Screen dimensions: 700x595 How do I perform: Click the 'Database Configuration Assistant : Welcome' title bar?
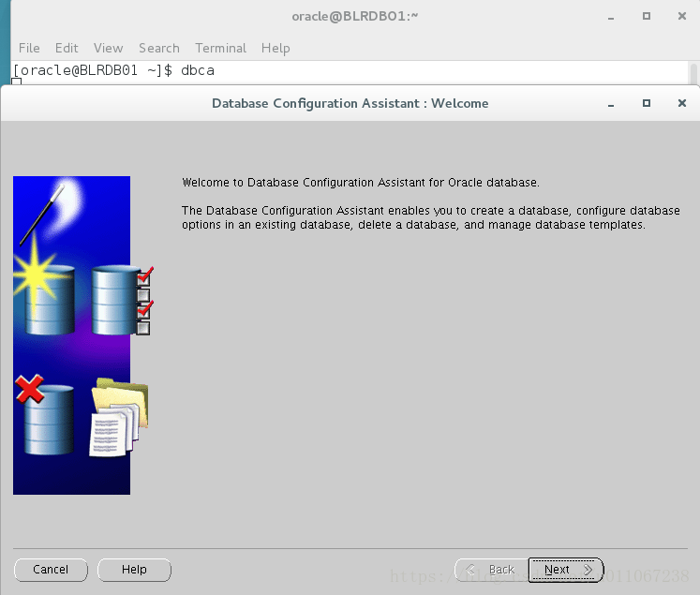point(350,103)
